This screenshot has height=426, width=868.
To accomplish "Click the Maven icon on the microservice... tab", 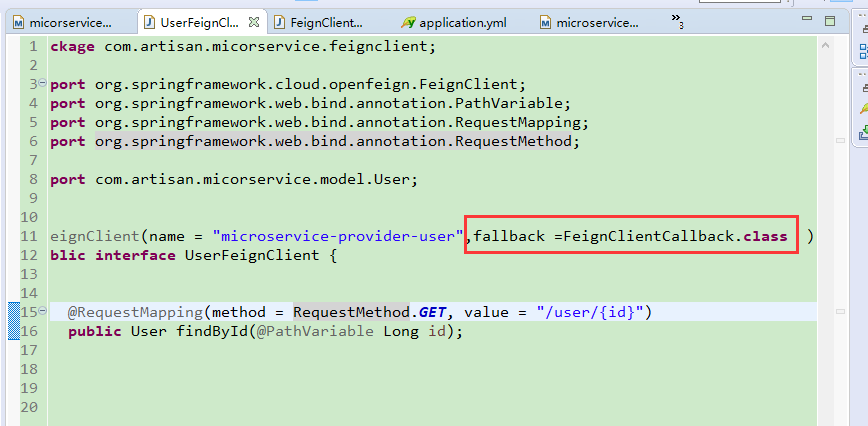I will (546, 23).
